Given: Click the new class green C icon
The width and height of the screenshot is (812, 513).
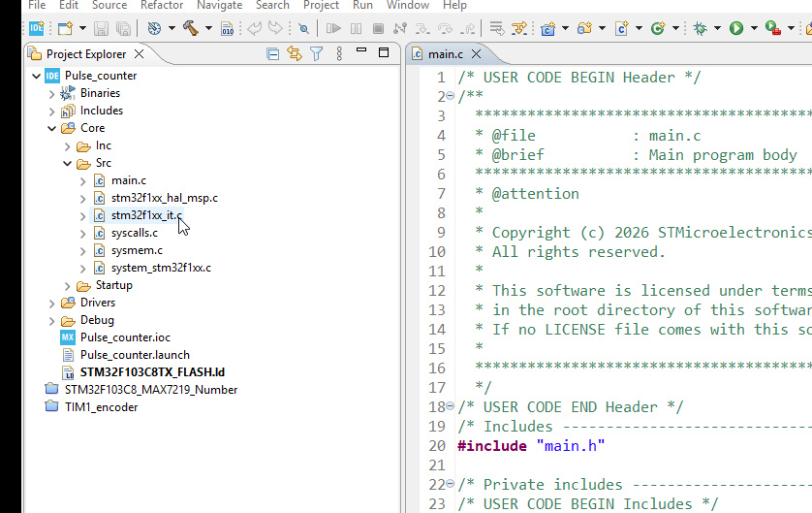Looking at the screenshot, I should tap(658, 28).
